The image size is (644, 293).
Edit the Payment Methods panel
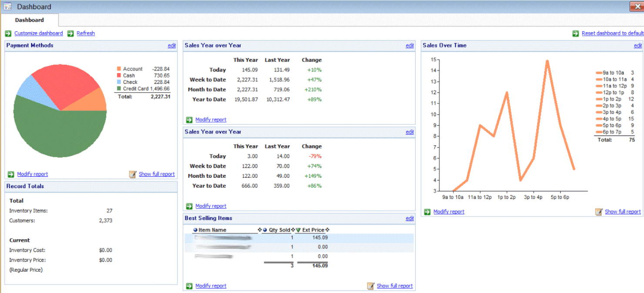pyautogui.click(x=172, y=46)
